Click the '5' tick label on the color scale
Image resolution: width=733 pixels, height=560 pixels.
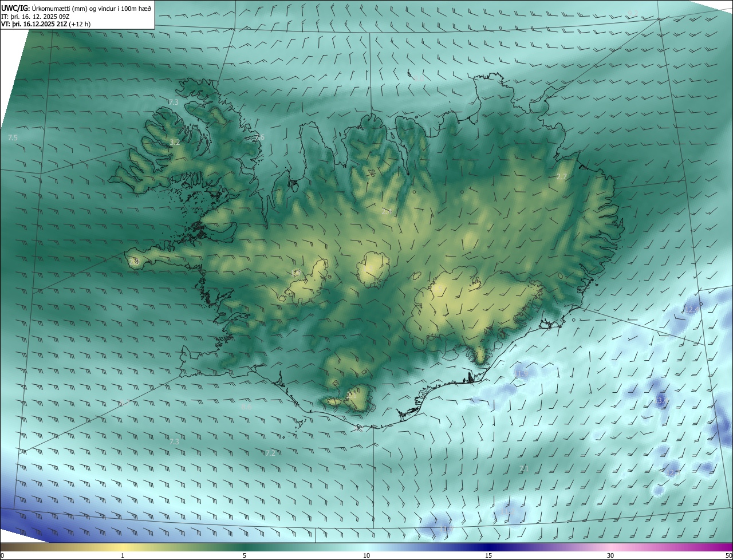[245, 556]
